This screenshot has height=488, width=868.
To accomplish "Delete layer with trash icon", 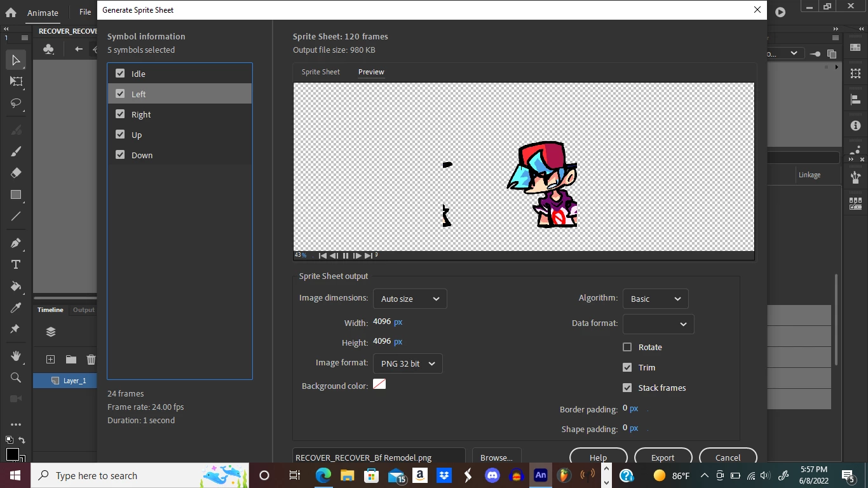I will point(91,360).
